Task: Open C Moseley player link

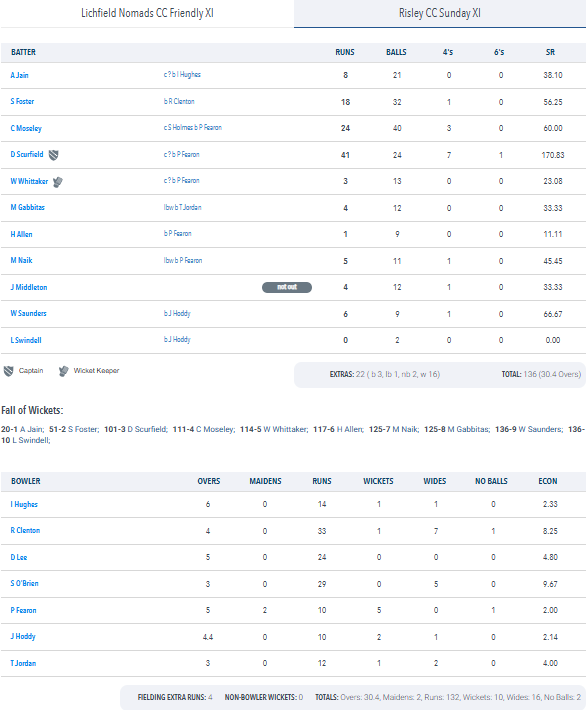Action: (x=26, y=128)
